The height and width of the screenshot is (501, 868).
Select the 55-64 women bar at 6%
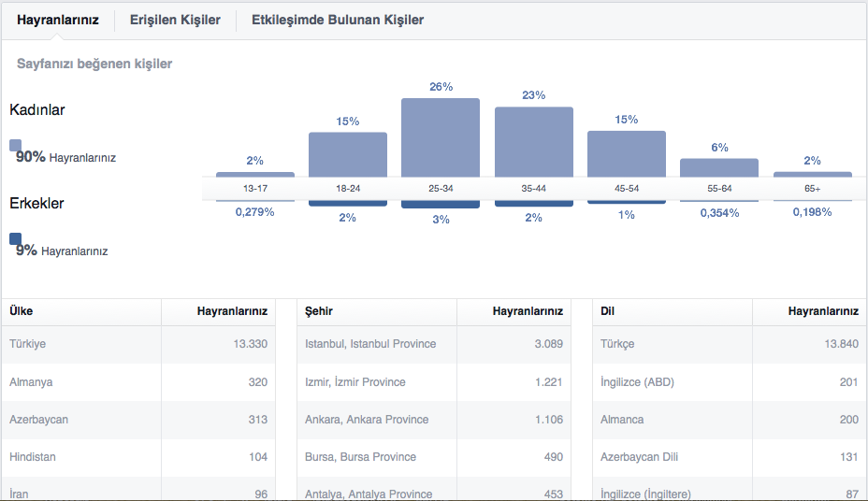click(x=719, y=168)
